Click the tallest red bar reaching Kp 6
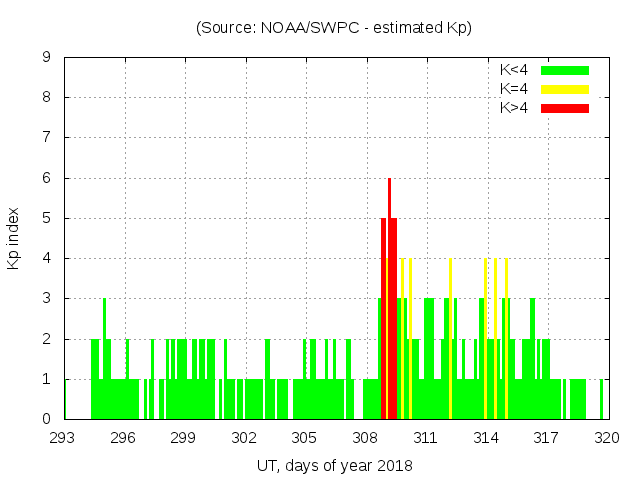640x480 pixels. point(389,300)
